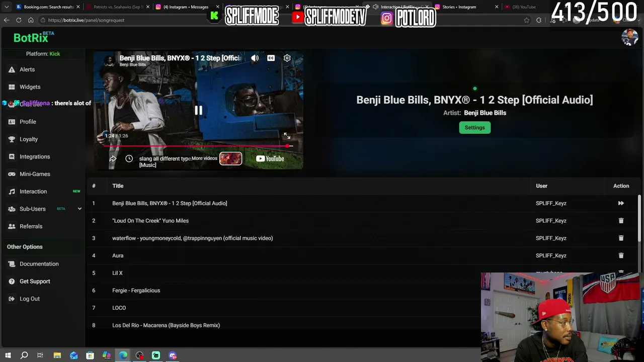Delete the waterflow song request
This screenshot has height=362, width=644.
(621, 238)
